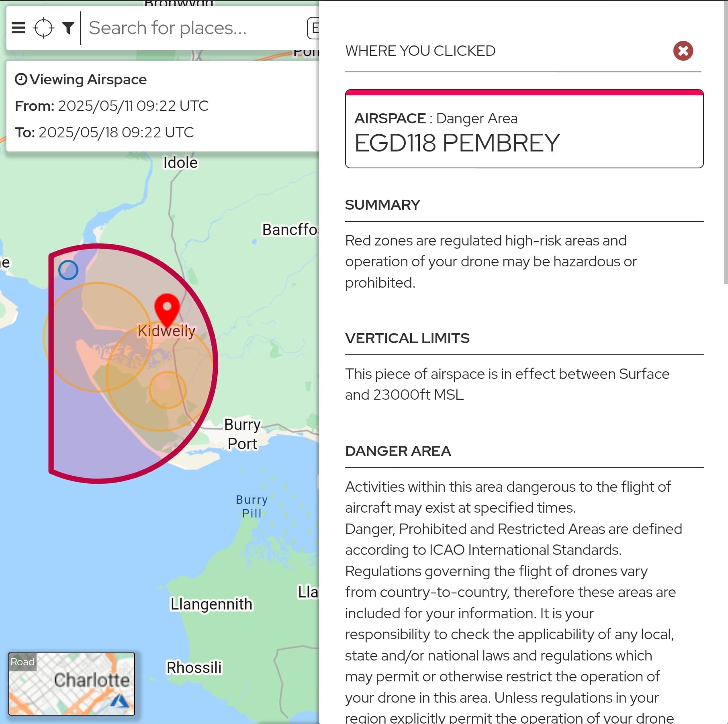Click the small orange circle zone

168,390
